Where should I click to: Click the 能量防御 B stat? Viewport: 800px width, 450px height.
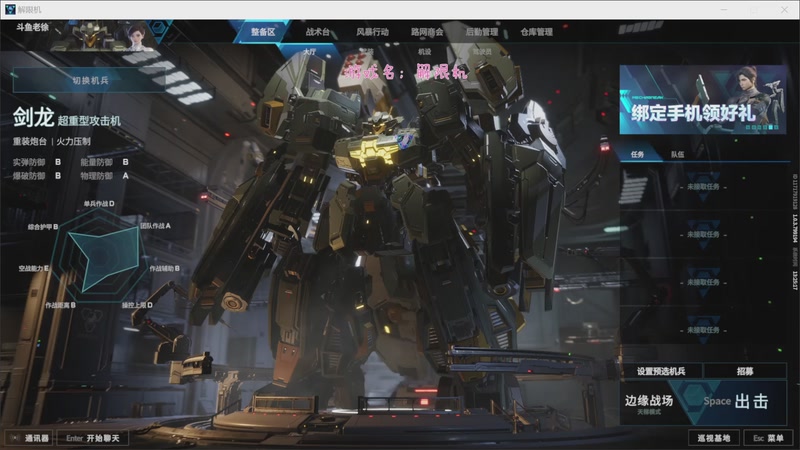[x=104, y=162]
